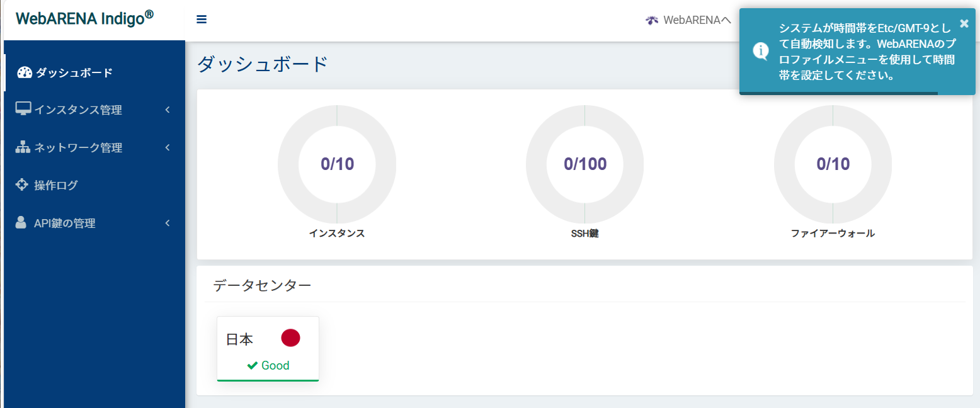Toggle the hamburger sidebar menu
Viewport: 980px width, 408px height.
click(202, 20)
